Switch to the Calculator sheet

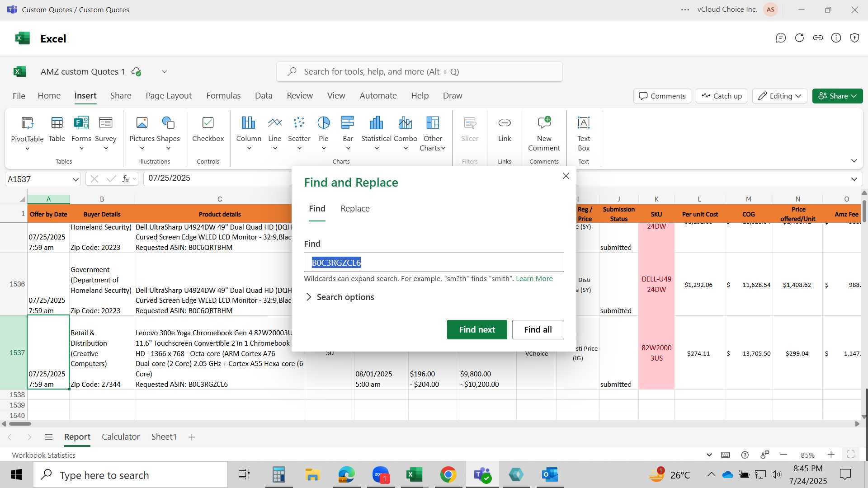tap(121, 437)
